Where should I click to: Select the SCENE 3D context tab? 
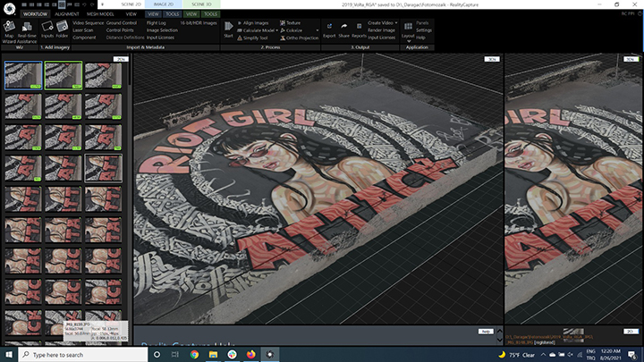[x=201, y=4]
